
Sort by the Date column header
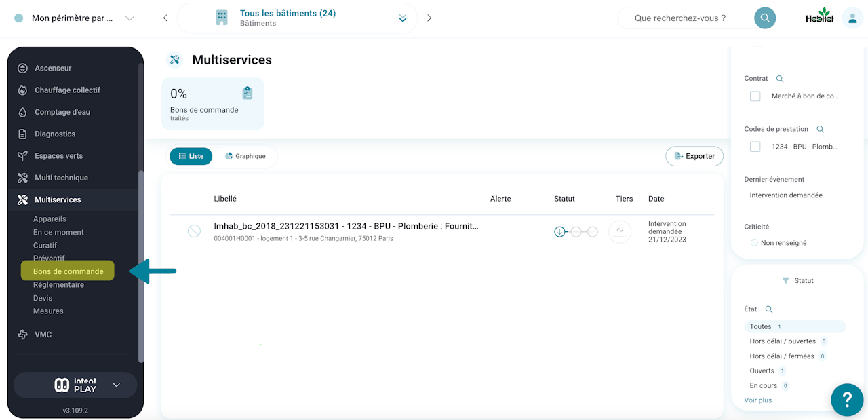[x=656, y=199]
